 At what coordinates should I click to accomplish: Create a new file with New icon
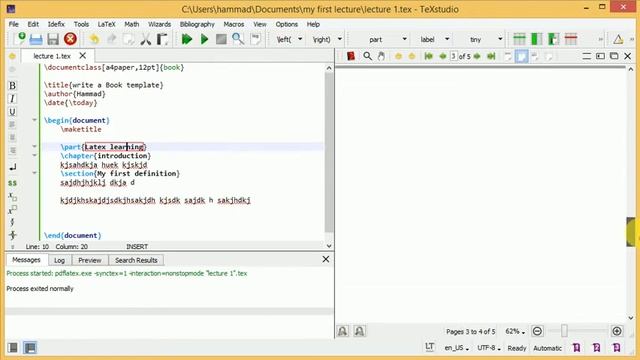[x=19, y=39]
